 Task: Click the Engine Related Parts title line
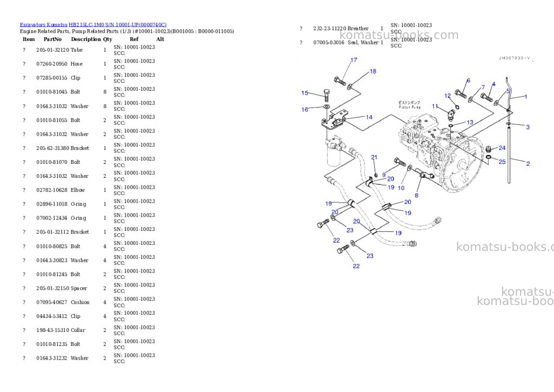coord(127,31)
